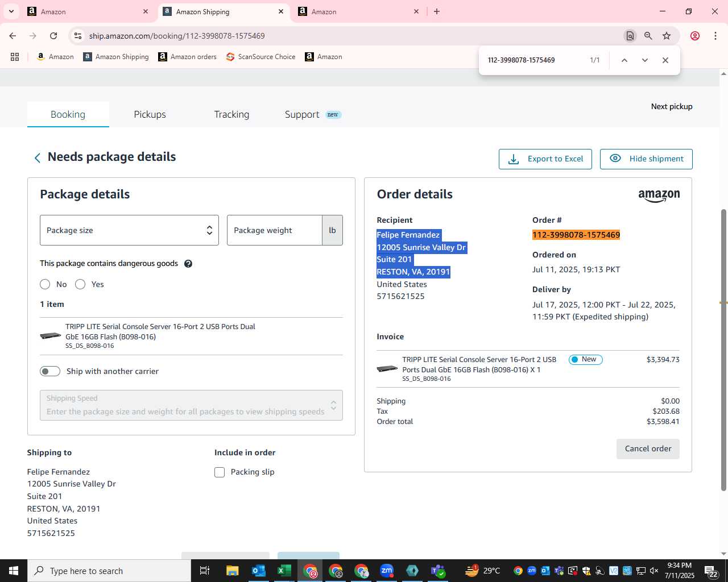Click Next pickup link
Screen dimensions: 728x582
672,106
